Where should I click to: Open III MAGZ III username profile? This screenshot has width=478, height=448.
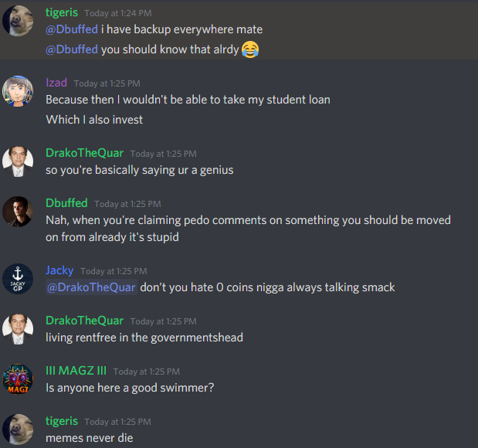(x=76, y=371)
